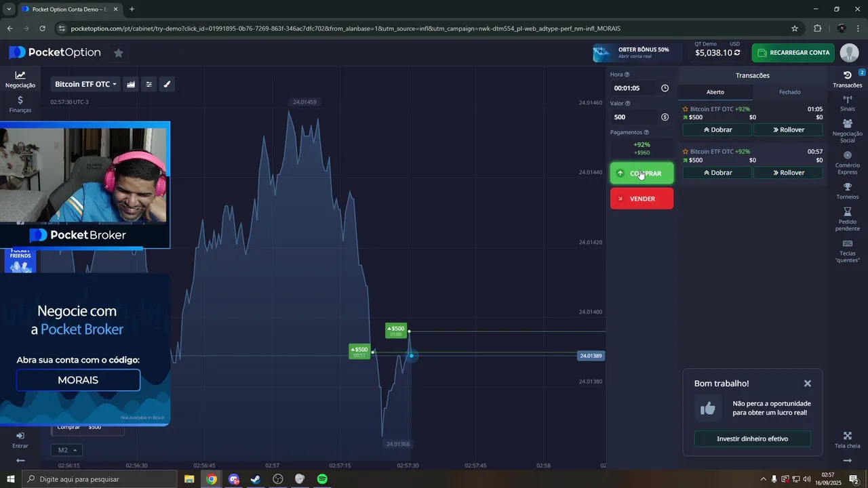Reload the page in Chrome

pos(42,28)
